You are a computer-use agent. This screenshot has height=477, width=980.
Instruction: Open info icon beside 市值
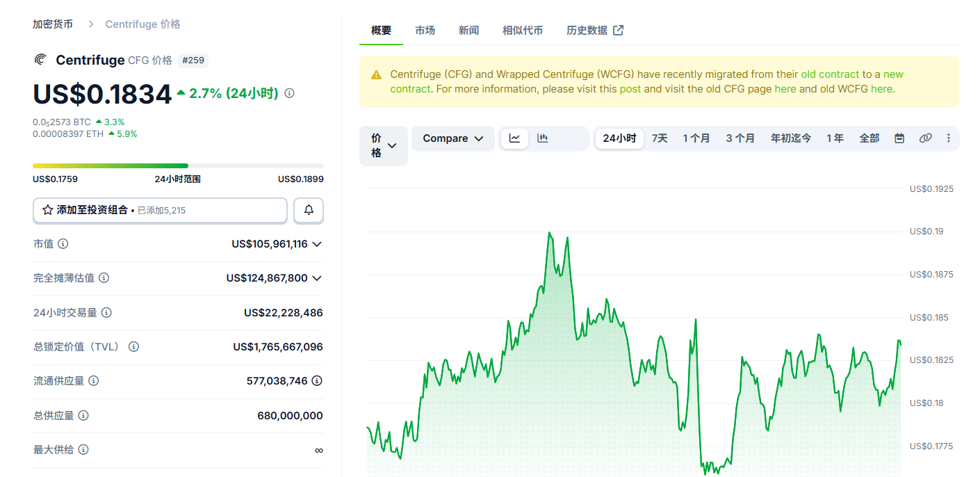pos(63,244)
